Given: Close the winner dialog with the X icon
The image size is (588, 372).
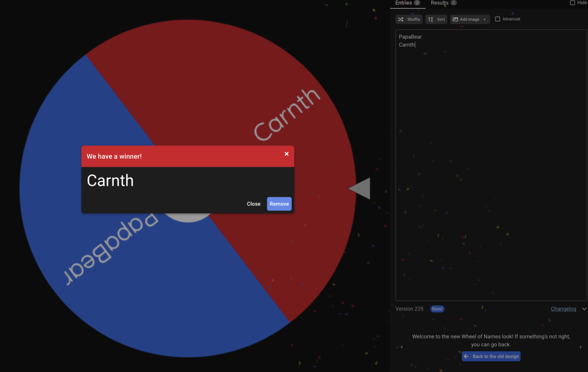Looking at the screenshot, I should (x=287, y=154).
